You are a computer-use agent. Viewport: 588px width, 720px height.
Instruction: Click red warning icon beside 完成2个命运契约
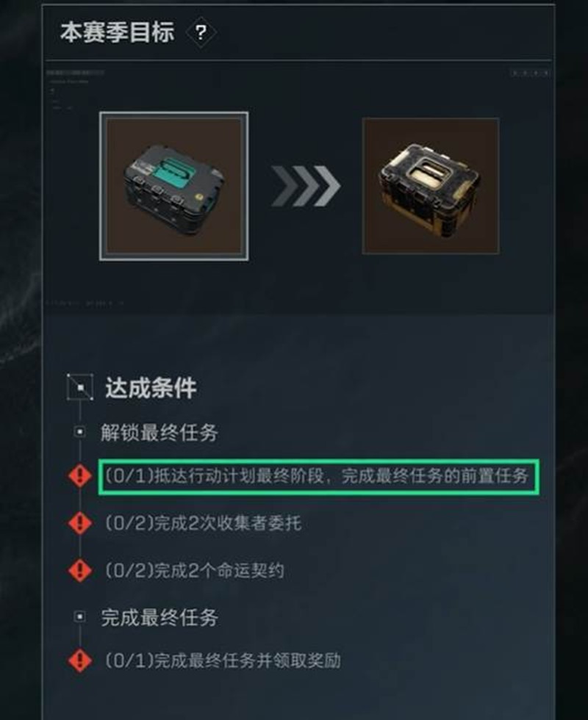click(x=80, y=570)
